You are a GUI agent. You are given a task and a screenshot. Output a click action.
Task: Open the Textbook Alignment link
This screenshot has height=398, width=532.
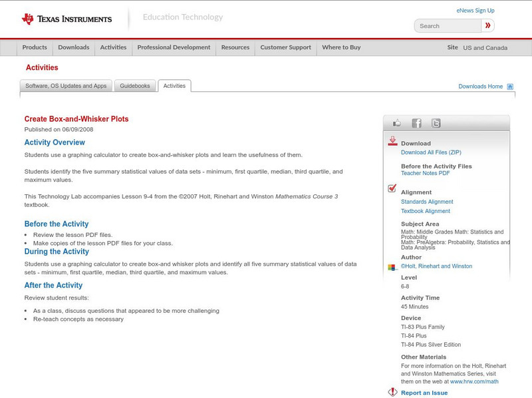[x=426, y=211]
